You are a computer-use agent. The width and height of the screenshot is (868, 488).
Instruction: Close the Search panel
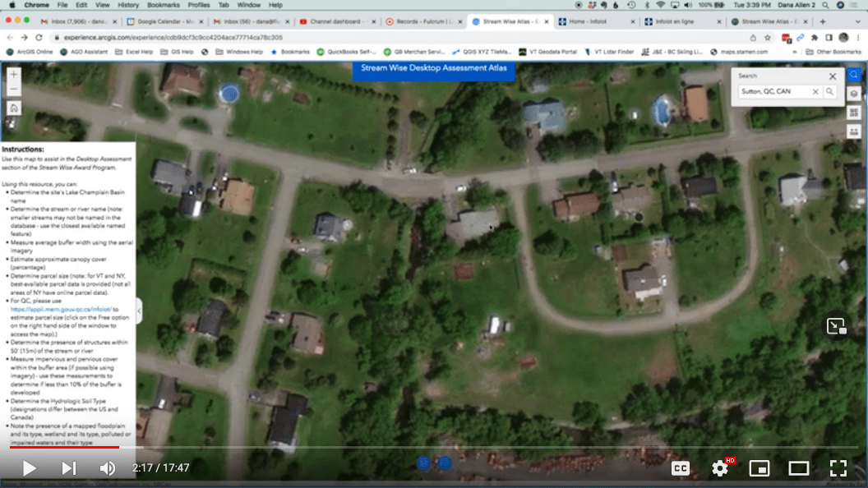tap(833, 76)
